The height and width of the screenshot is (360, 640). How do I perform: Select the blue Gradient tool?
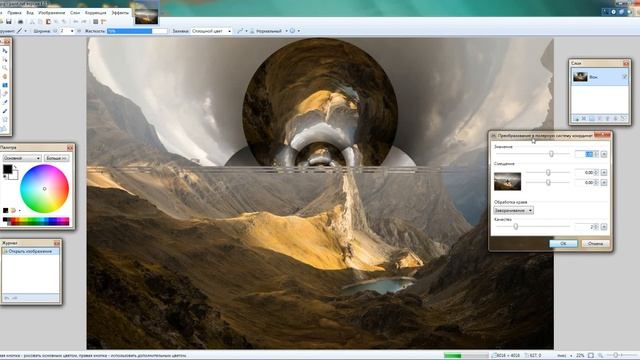[5, 85]
